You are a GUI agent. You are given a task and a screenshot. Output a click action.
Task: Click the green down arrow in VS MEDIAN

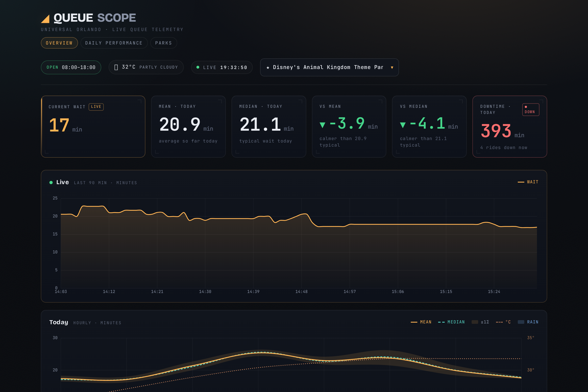403,125
